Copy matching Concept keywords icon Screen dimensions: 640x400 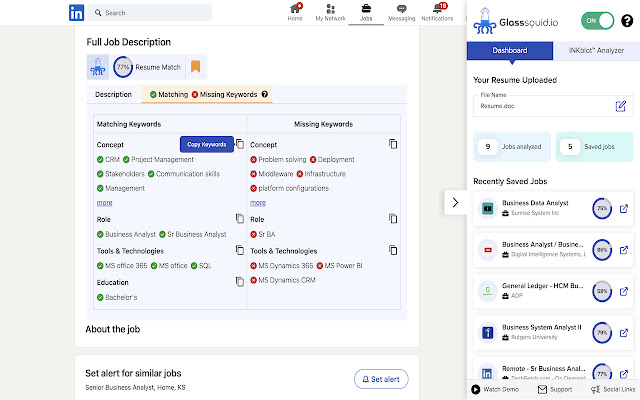point(240,144)
